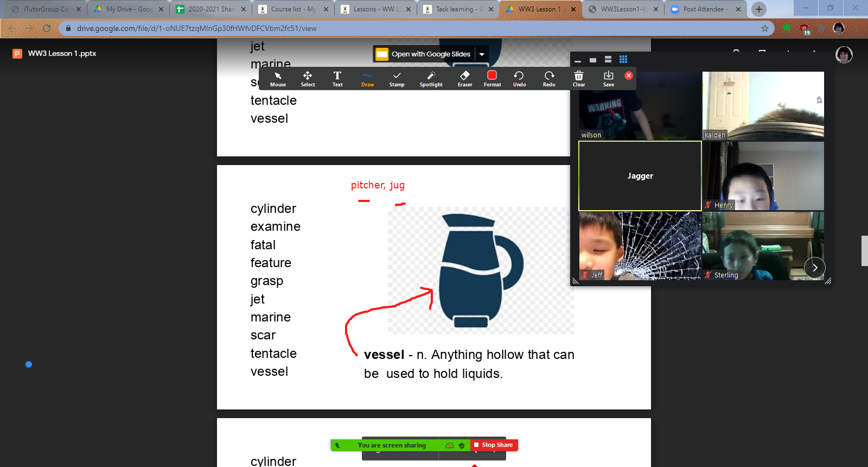Switch to the Task learning tab

459,9
